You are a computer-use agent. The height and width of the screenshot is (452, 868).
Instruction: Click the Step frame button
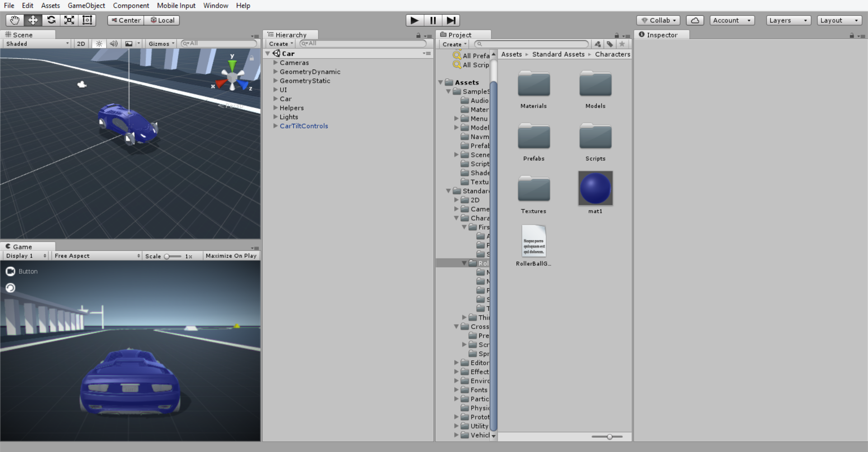451,20
